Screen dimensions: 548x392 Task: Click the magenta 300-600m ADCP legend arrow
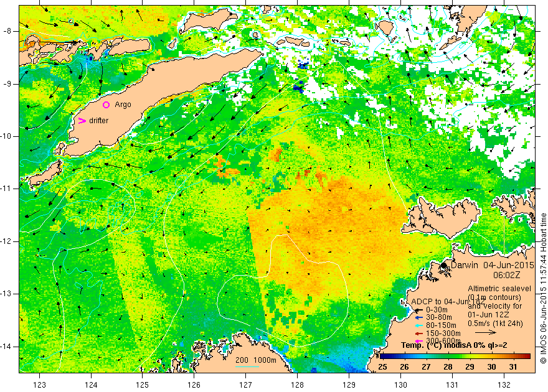pyautogui.click(x=419, y=341)
